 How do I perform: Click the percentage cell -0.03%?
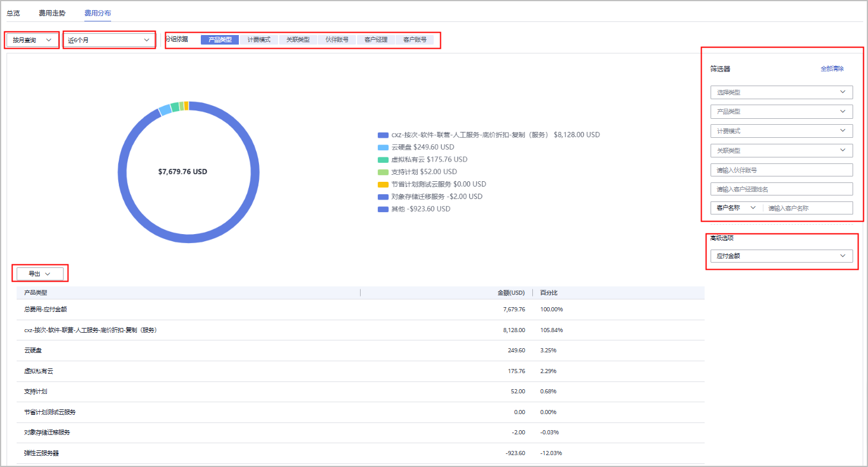point(550,433)
